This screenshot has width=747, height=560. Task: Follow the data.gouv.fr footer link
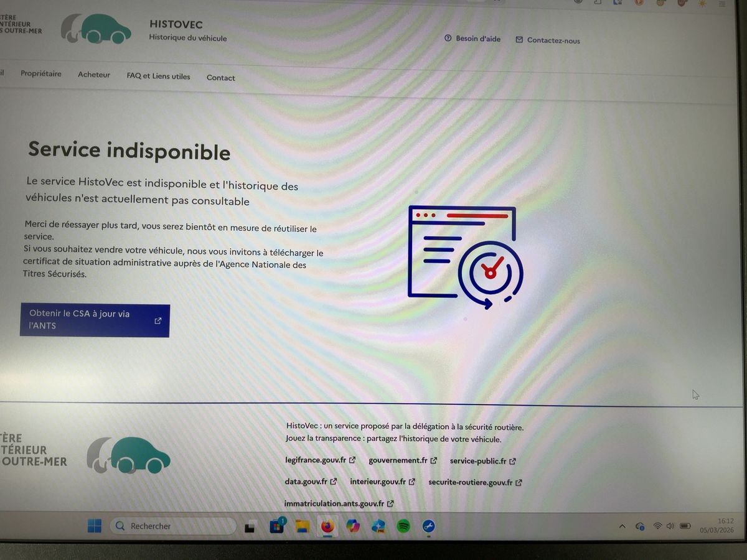tap(311, 482)
